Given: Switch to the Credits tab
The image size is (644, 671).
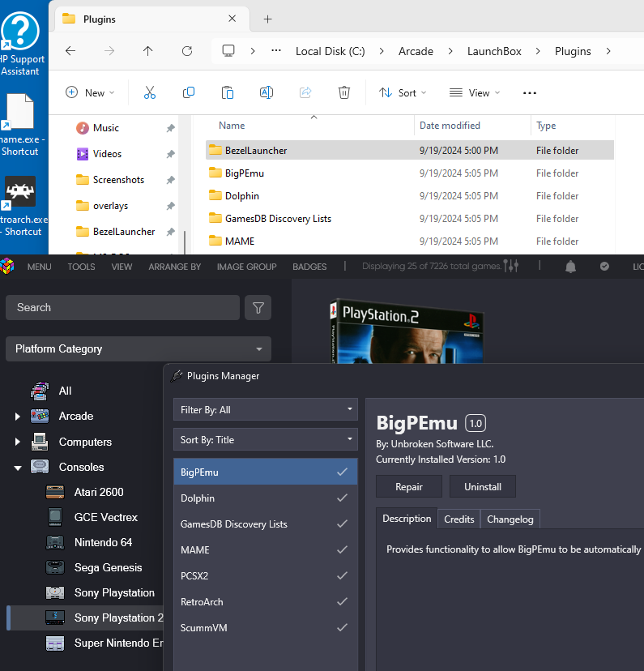Looking at the screenshot, I should tap(458, 519).
